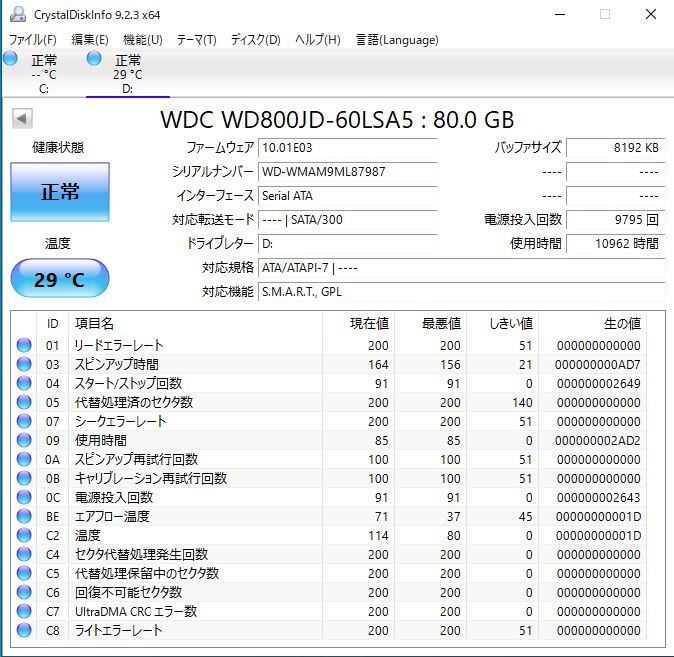The height and width of the screenshot is (657, 674).
Task: Click the 現在値 column header
Action: click(369, 323)
